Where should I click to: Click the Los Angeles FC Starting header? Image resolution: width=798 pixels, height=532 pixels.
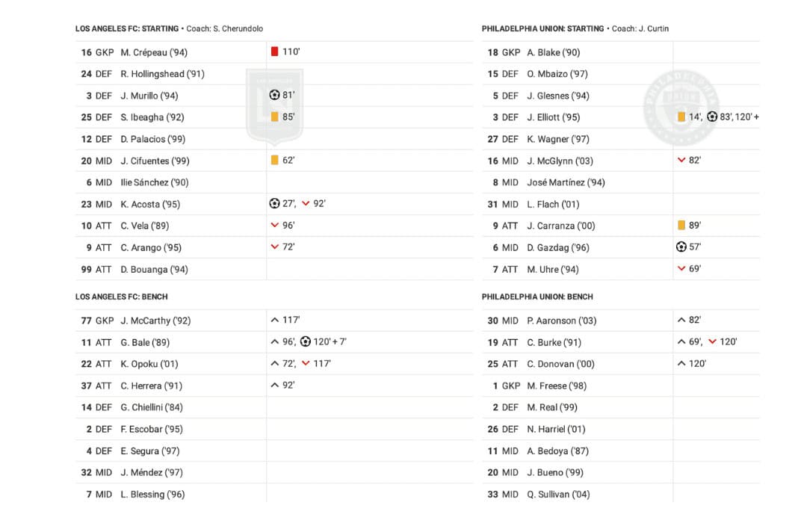[x=126, y=28]
